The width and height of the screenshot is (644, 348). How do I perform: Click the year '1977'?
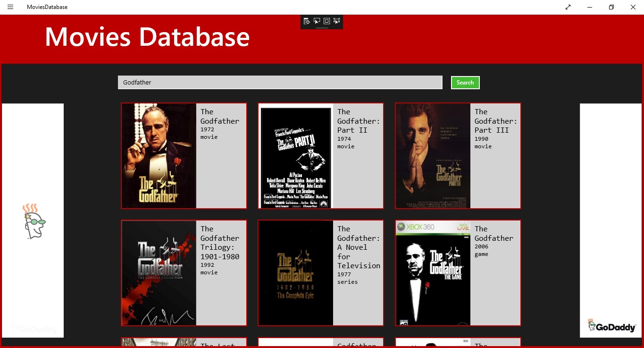coord(344,274)
